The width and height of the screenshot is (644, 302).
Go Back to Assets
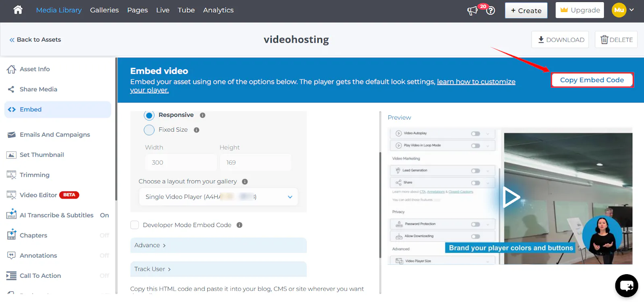point(35,39)
